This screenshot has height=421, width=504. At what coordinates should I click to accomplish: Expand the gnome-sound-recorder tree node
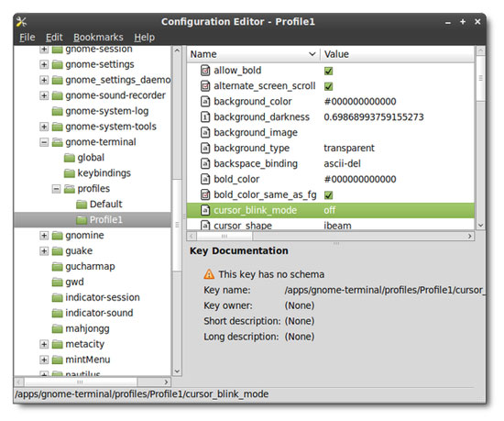pos(44,95)
